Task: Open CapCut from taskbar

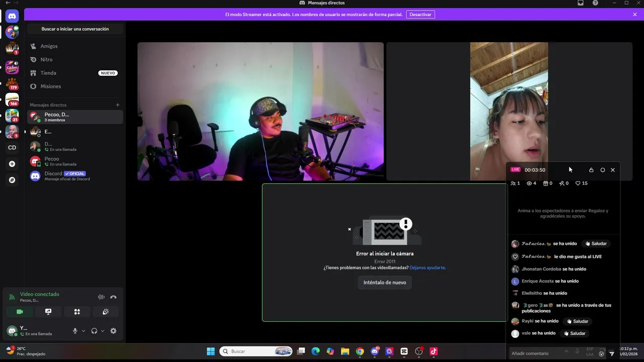Action: pyautogui.click(x=404, y=351)
